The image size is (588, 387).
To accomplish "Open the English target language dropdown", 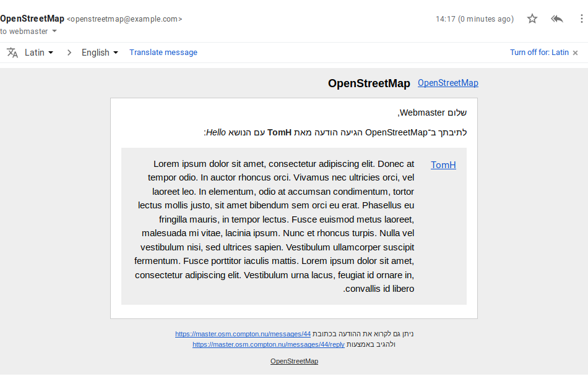I will click(x=100, y=53).
